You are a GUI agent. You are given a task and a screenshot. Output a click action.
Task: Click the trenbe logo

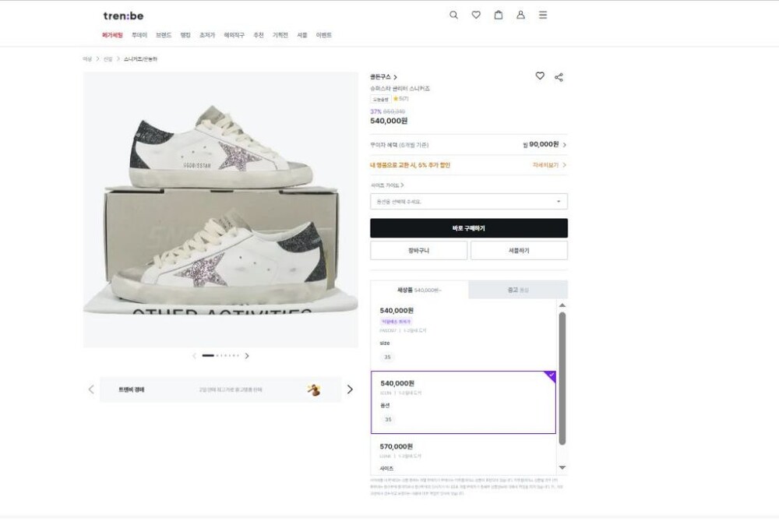click(123, 16)
